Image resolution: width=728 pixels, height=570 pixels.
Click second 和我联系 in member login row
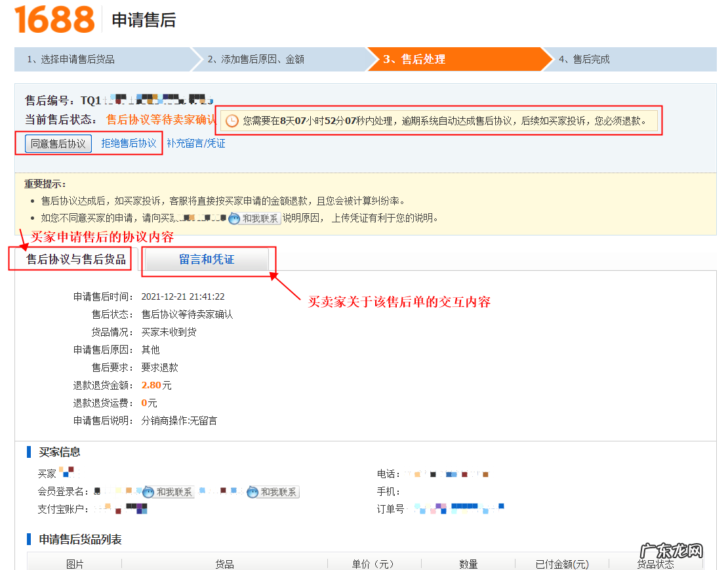tap(273, 492)
